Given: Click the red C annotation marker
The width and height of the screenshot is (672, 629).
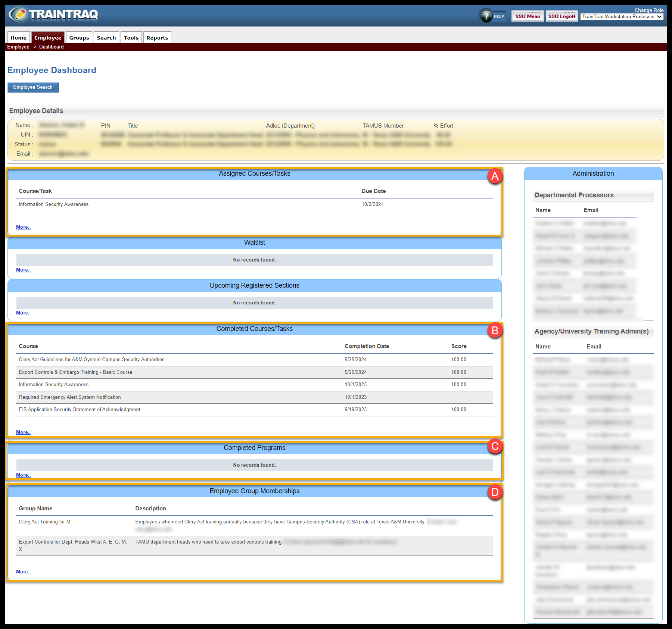Looking at the screenshot, I should tap(495, 446).
